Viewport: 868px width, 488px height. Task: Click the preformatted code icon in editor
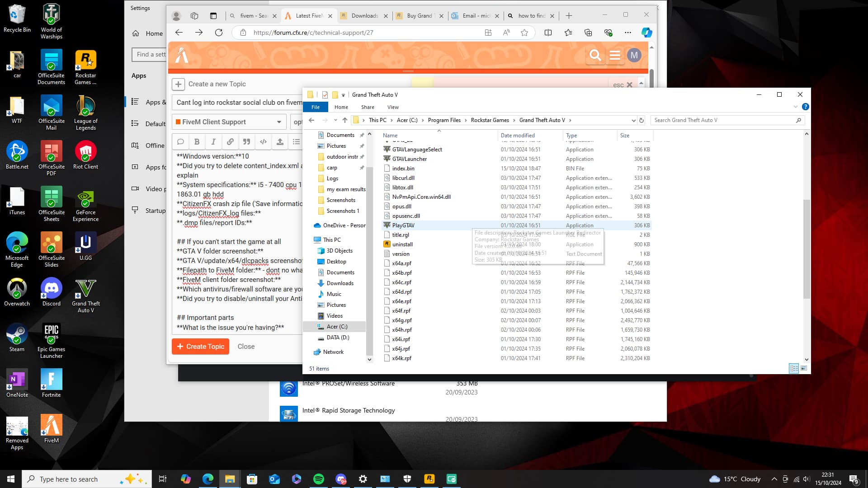click(263, 142)
